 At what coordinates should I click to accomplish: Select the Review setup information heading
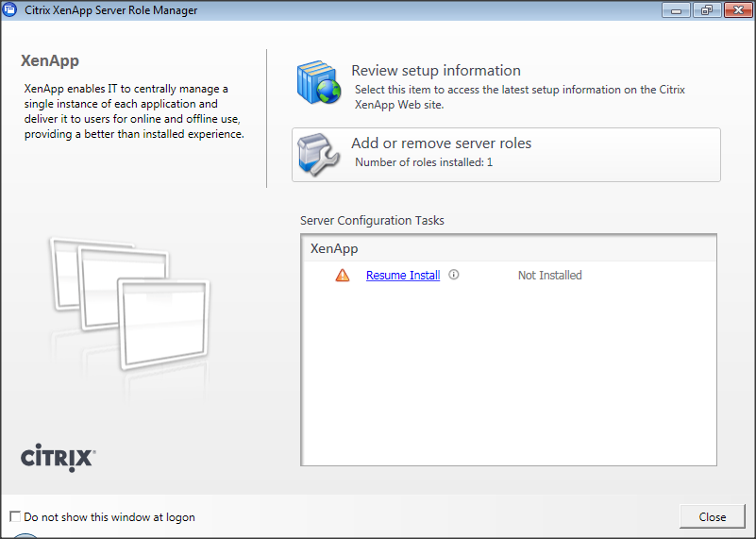(x=435, y=71)
